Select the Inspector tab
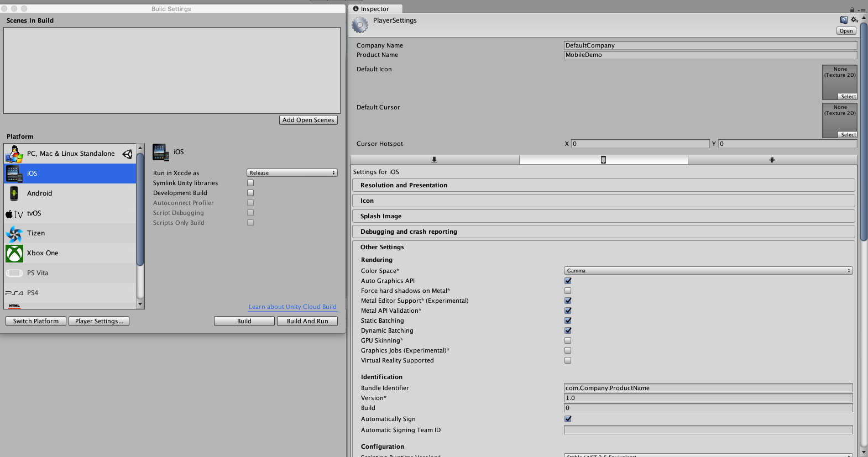Image resolution: width=868 pixels, height=457 pixels. coord(375,9)
